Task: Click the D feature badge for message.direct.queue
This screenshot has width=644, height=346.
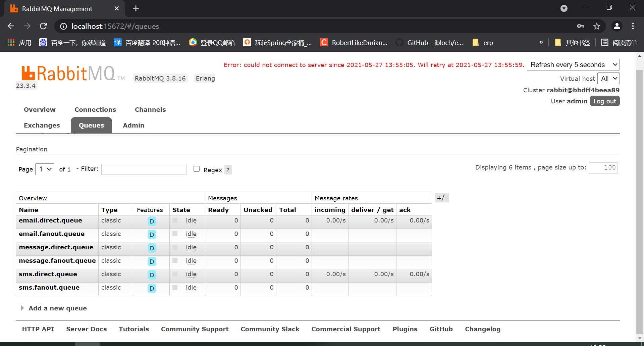Action: [x=152, y=248]
